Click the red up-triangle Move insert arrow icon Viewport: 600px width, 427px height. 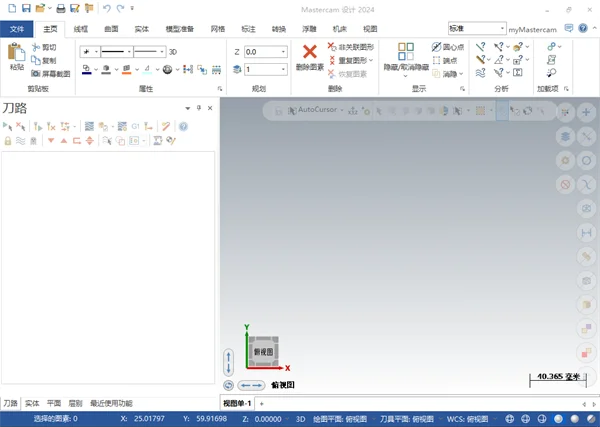tap(64, 141)
